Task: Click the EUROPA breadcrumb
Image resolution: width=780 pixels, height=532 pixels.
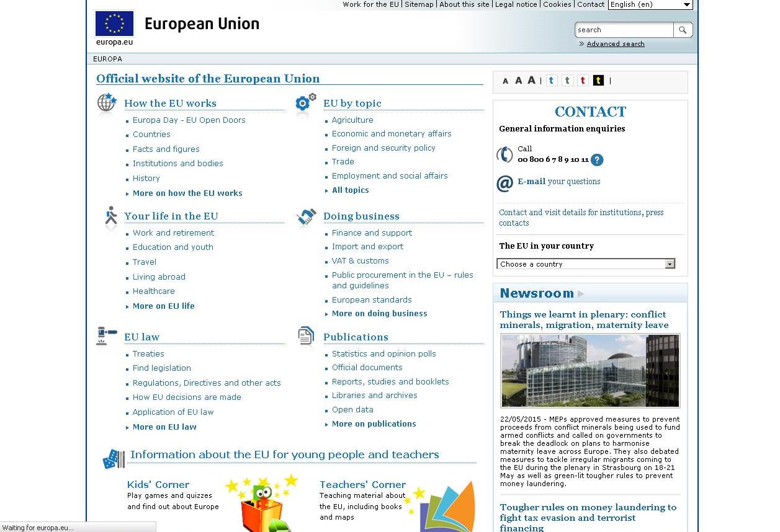Action: coord(107,59)
